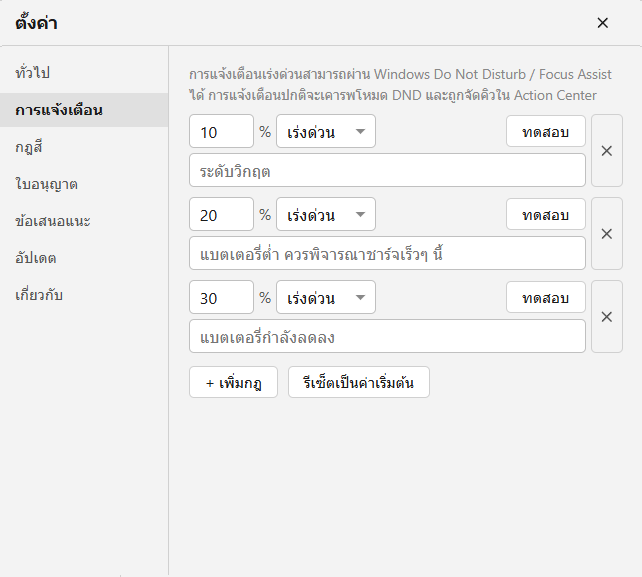Edit the 20 percent threshold field
642x577 pixels.
pos(222,214)
